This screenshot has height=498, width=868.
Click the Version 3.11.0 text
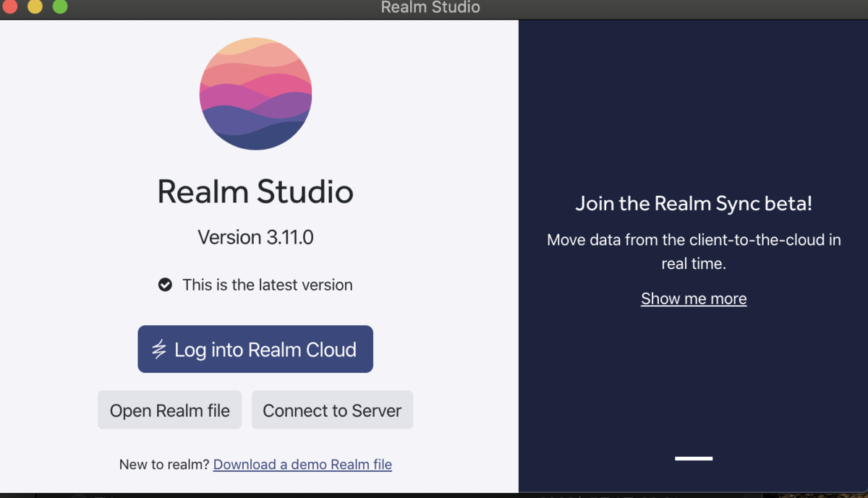click(x=255, y=237)
